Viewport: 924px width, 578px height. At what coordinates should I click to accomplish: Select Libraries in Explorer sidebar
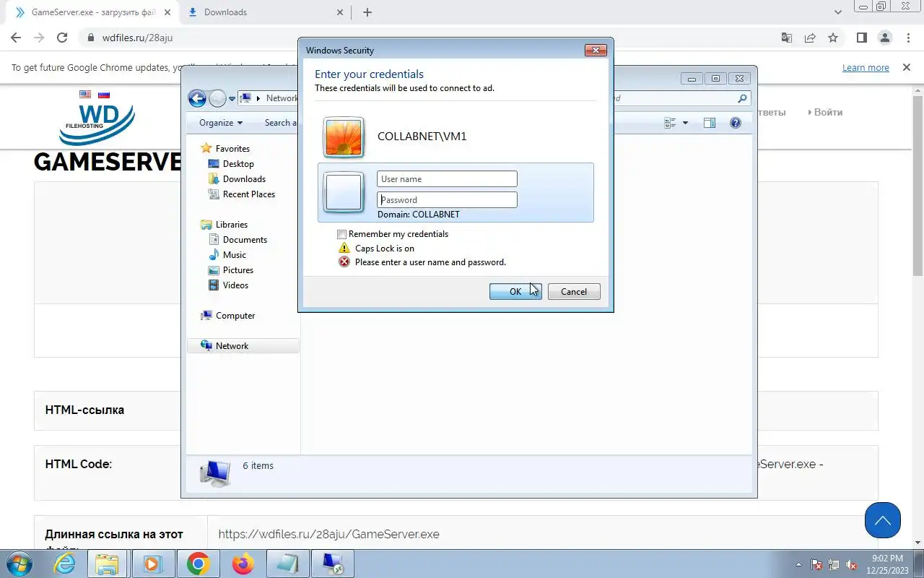click(x=231, y=224)
